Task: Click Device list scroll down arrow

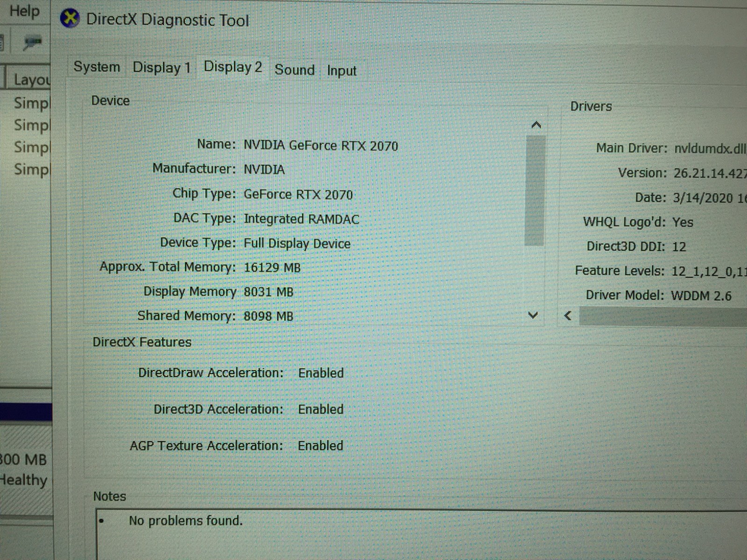Action: pos(533,315)
